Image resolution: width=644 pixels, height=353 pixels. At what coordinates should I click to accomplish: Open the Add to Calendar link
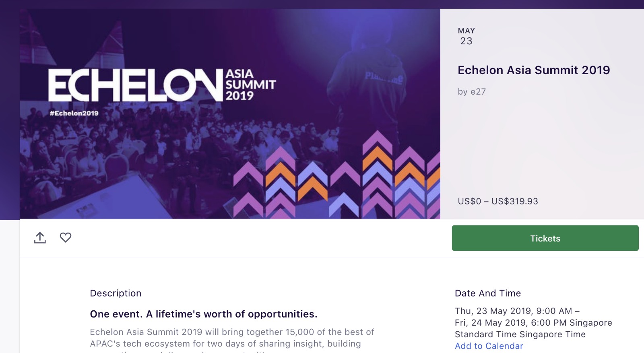tap(489, 346)
